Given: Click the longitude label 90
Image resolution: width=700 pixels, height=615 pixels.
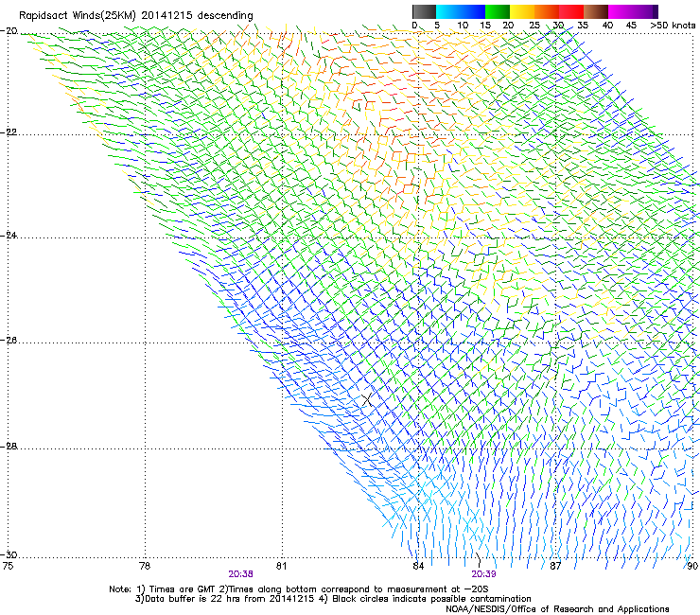Looking at the screenshot, I should pos(692,566).
